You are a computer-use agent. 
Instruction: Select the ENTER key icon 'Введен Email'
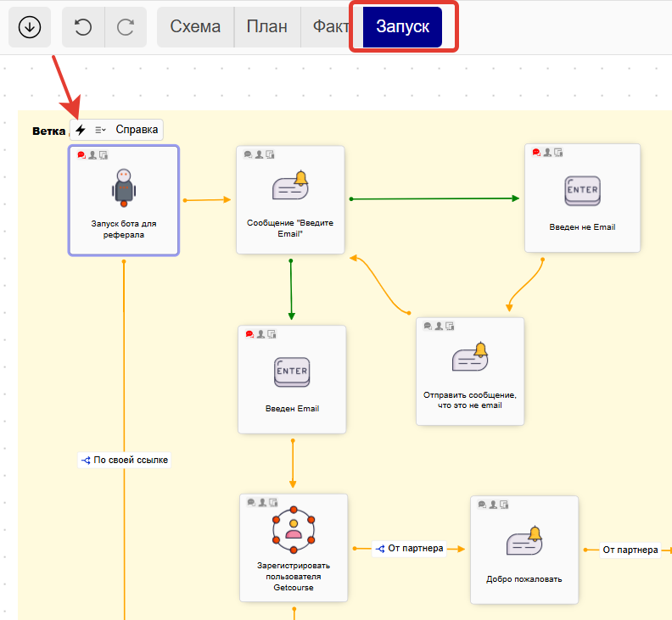292,371
